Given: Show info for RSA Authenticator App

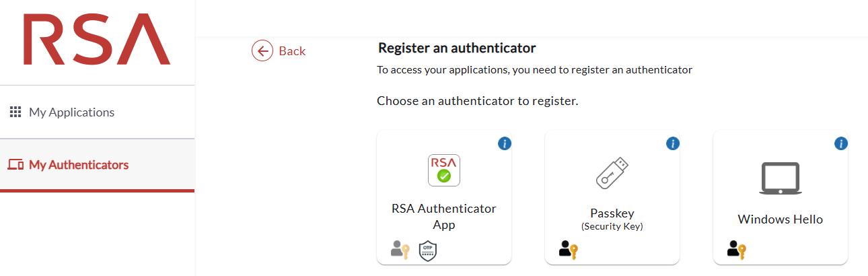Looking at the screenshot, I should pos(505,143).
